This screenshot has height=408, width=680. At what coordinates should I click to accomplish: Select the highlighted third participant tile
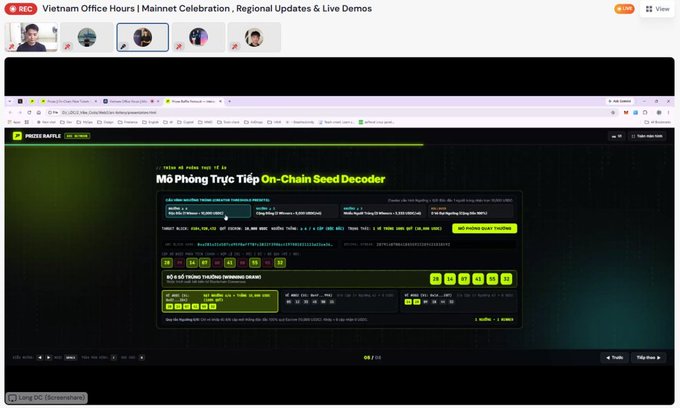[x=143, y=37]
